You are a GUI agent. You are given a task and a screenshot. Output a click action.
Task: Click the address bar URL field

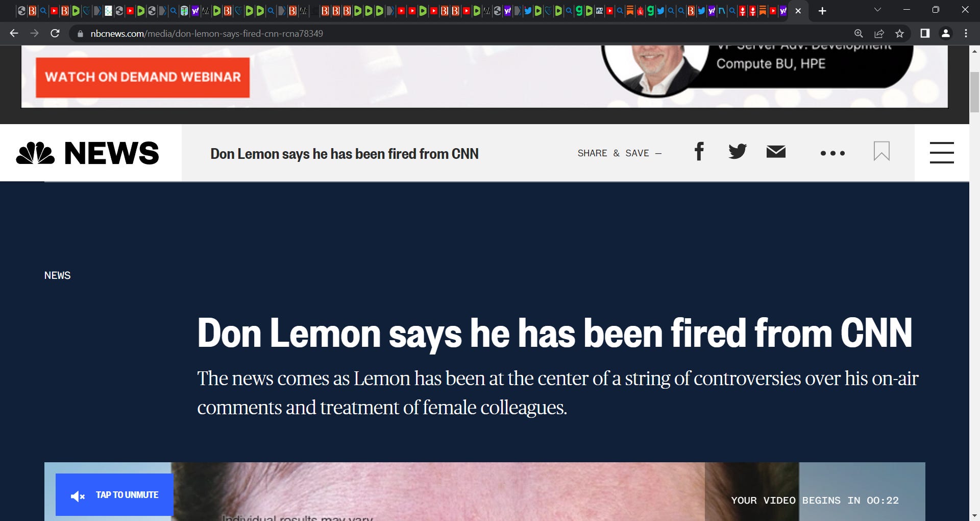(x=459, y=34)
